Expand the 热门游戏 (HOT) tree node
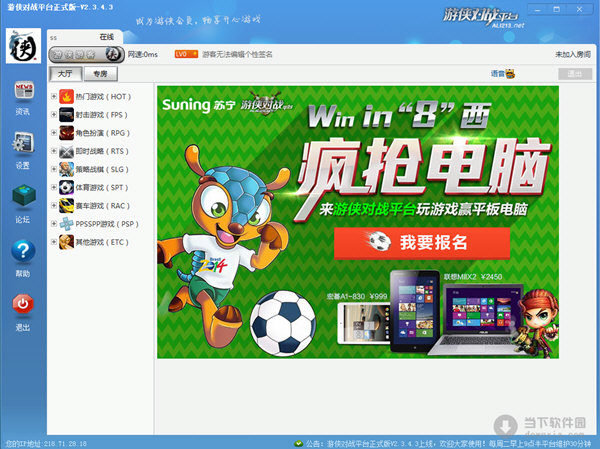 coord(54,96)
